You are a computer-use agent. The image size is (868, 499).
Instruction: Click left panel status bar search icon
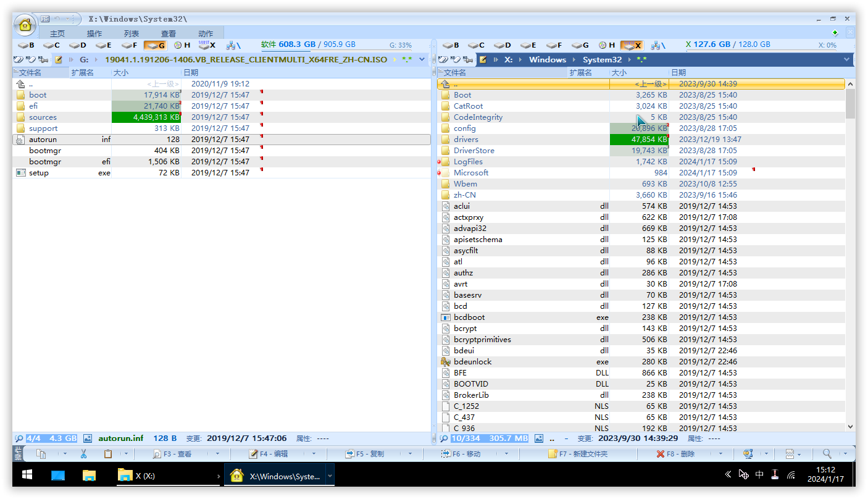(x=18, y=438)
